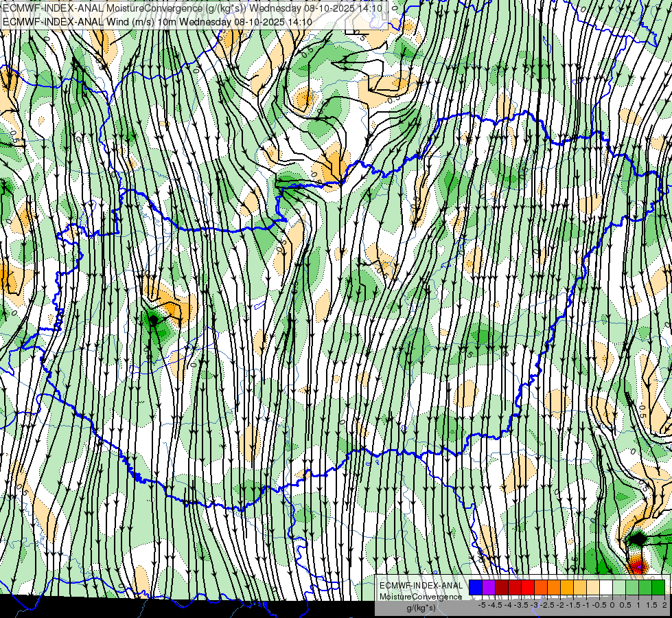The image size is (672, 618).
Task: Click the legend scale value 2
Action: tap(664, 605)
